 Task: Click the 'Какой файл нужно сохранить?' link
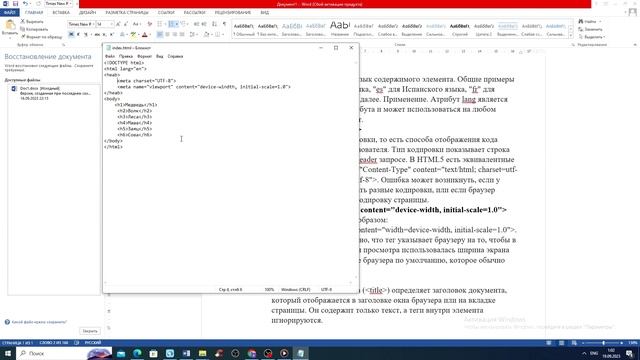39,322
